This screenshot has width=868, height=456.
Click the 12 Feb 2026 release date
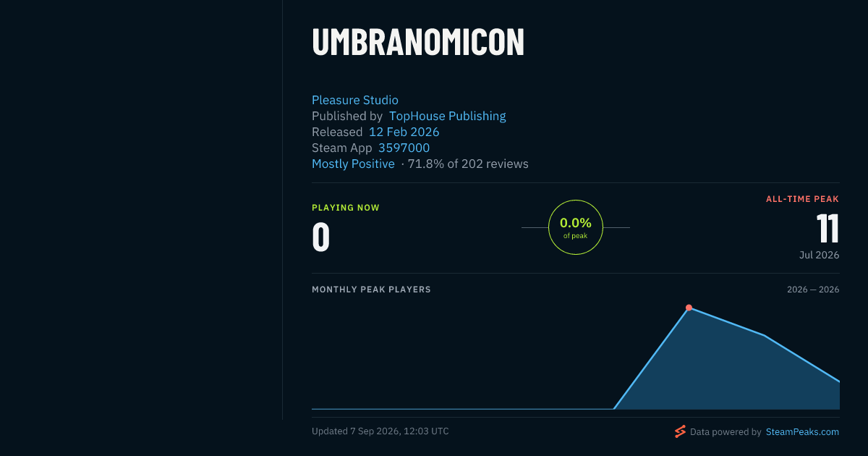point(404,132)
